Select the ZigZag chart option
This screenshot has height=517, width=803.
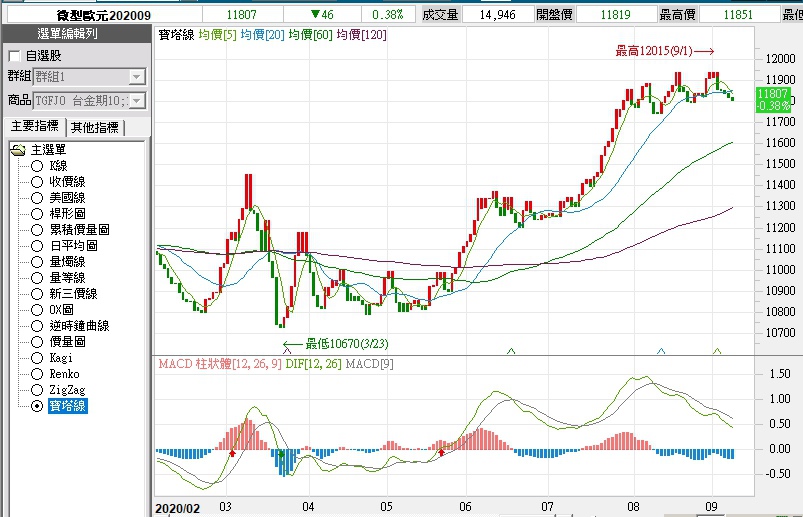[x=37, y=390]
